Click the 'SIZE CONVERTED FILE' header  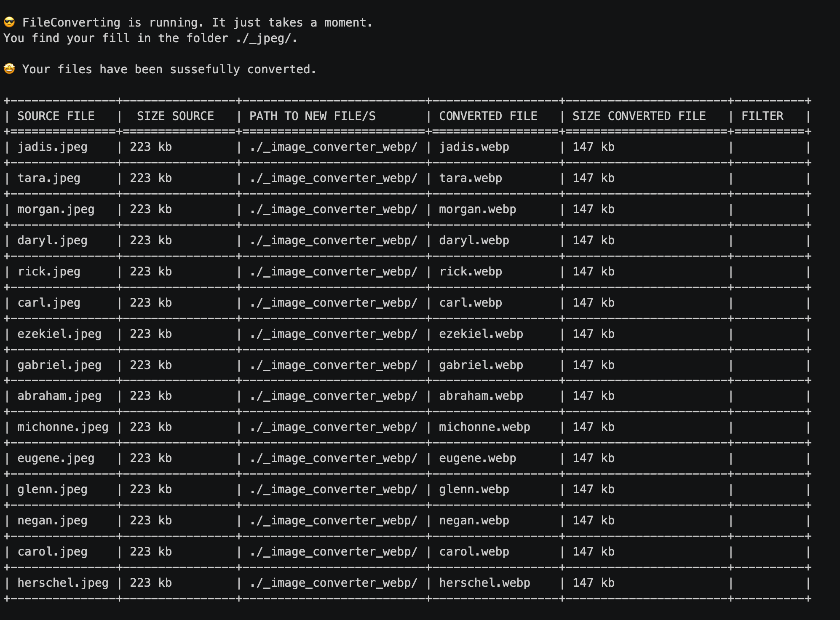(639, 116)
